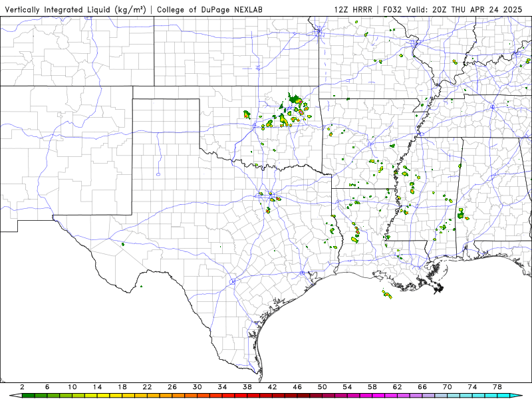This screenshot has height=399, width=532.
Task: Click the "22" label on the color scale
Action: point(147,387)
